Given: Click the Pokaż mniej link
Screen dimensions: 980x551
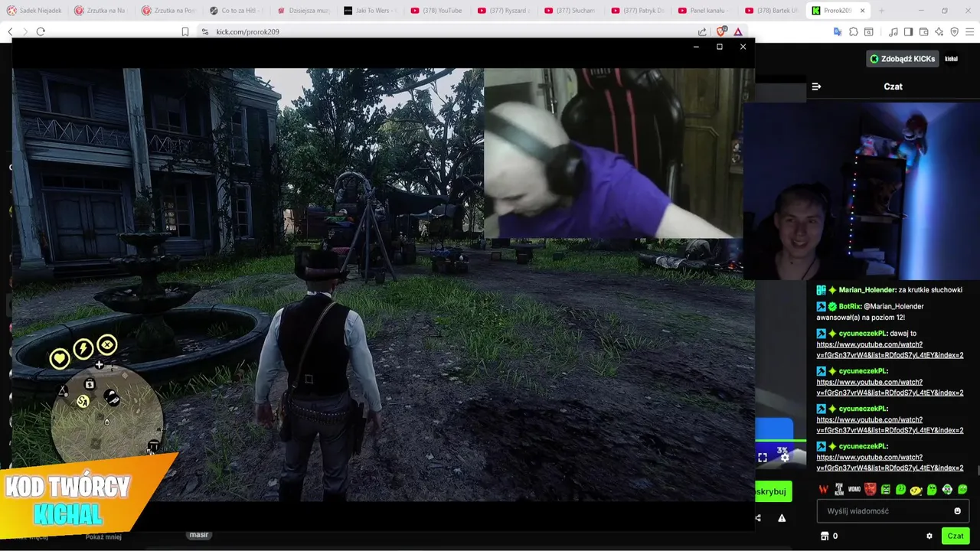Looking at the screenshot, I should (x=103, y=537).
